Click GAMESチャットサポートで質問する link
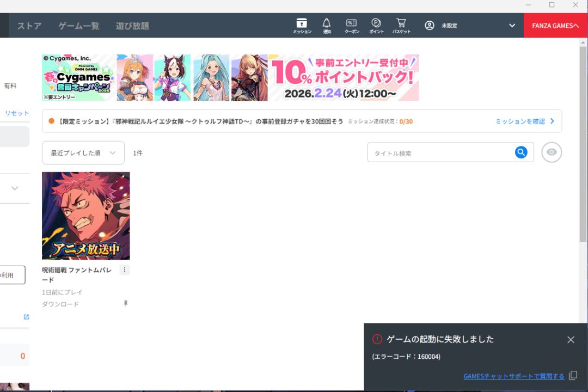 tap(514, 376)
